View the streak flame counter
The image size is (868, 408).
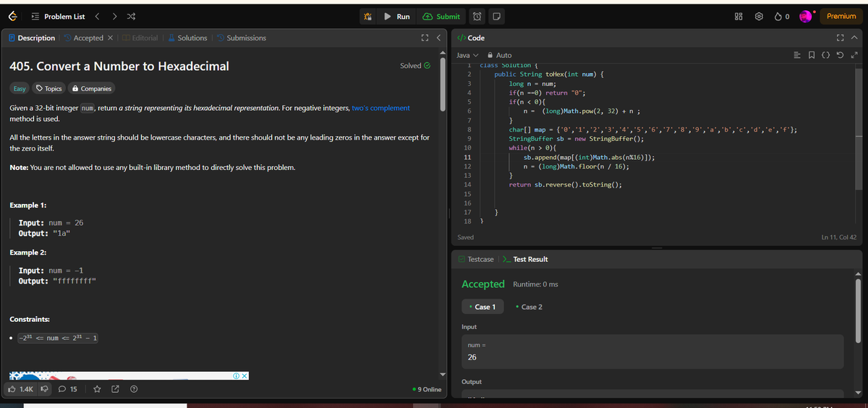783,16
